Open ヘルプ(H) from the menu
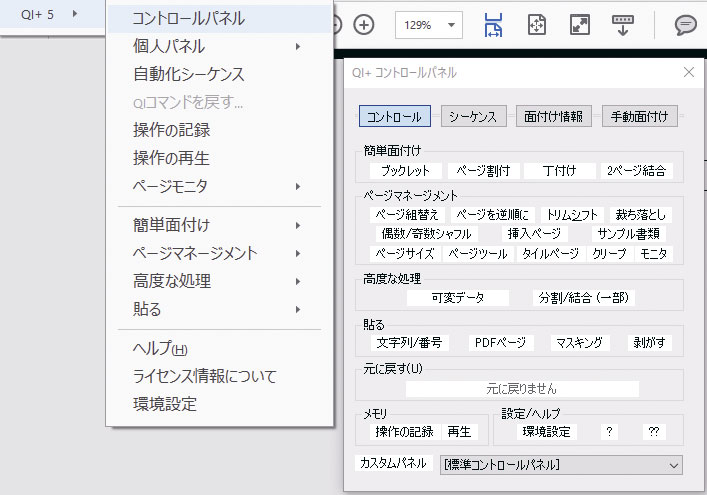707x495 pixels. 220,348
